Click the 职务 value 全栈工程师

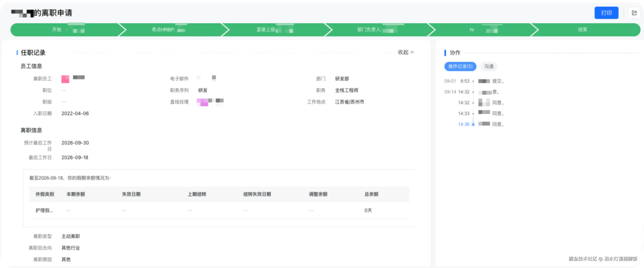347,90
